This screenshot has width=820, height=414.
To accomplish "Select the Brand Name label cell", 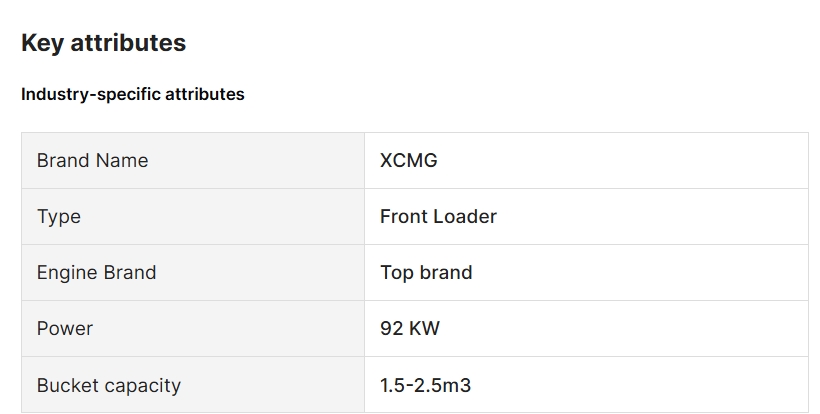I will [193, 160].
